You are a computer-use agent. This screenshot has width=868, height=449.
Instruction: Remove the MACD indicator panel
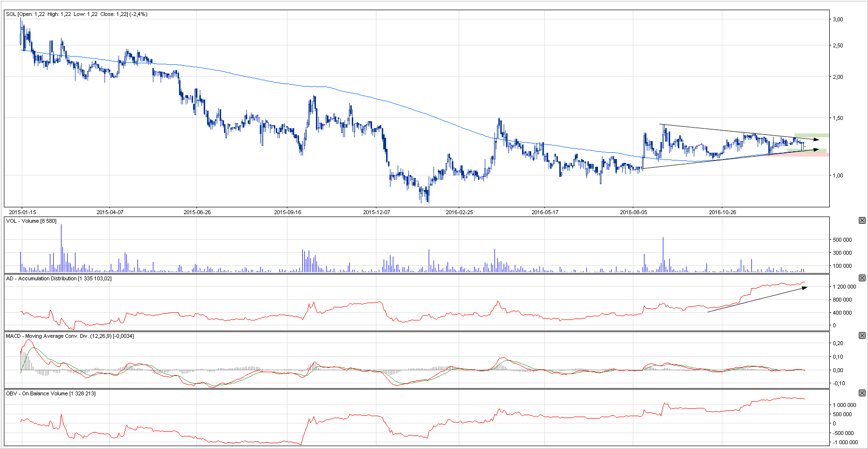[x=862, y=335]
